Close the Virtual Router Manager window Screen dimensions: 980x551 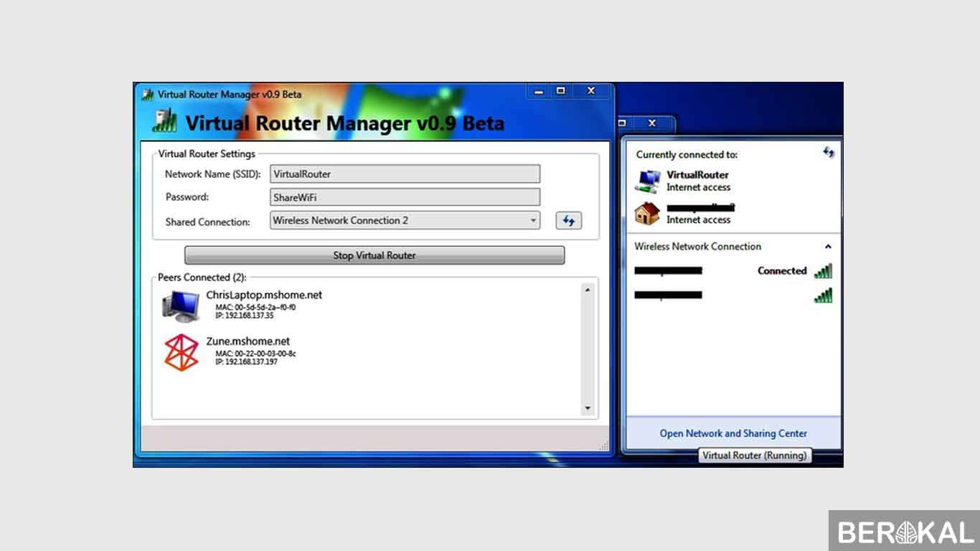[x=591, y=91]
